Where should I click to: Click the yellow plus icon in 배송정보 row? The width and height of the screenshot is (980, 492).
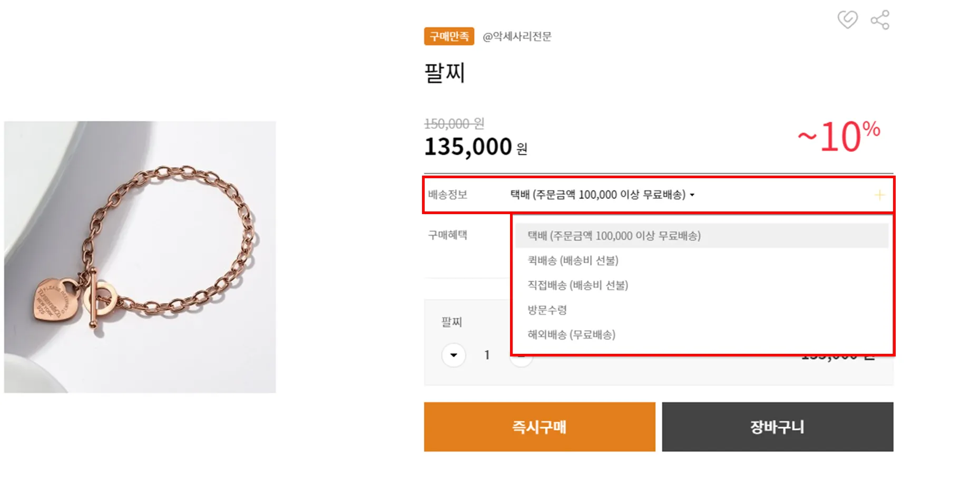pos(879,196)
